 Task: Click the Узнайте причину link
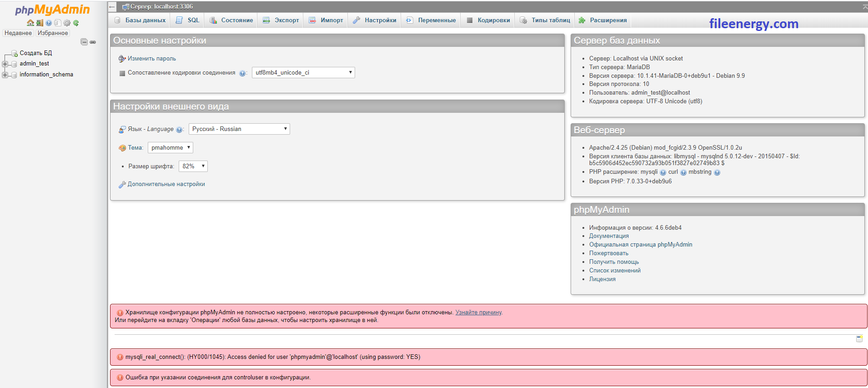(478, 312)
